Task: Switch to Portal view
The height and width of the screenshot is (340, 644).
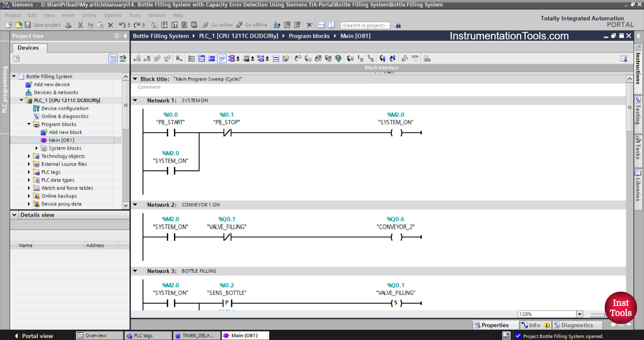Action: [34, 336]
